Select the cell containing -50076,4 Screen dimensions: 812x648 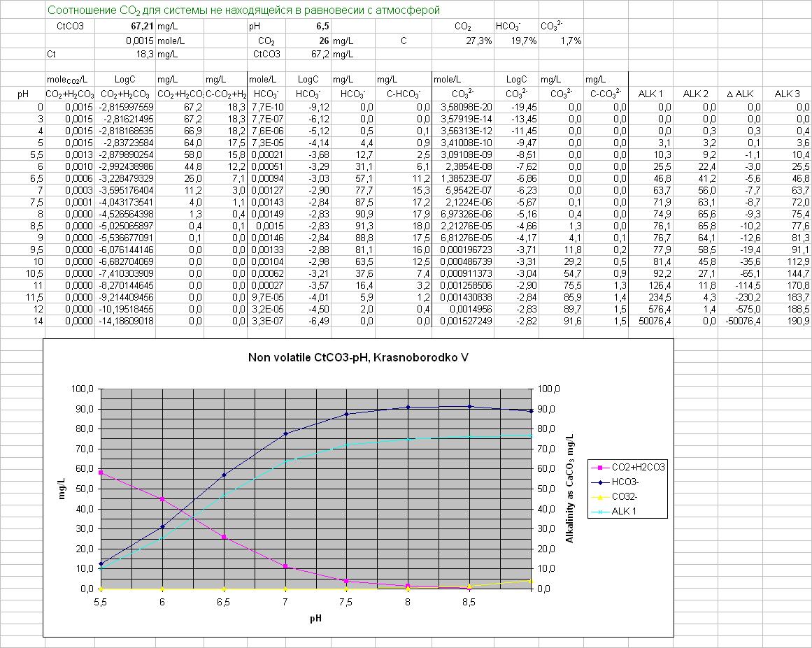[741, 321]
